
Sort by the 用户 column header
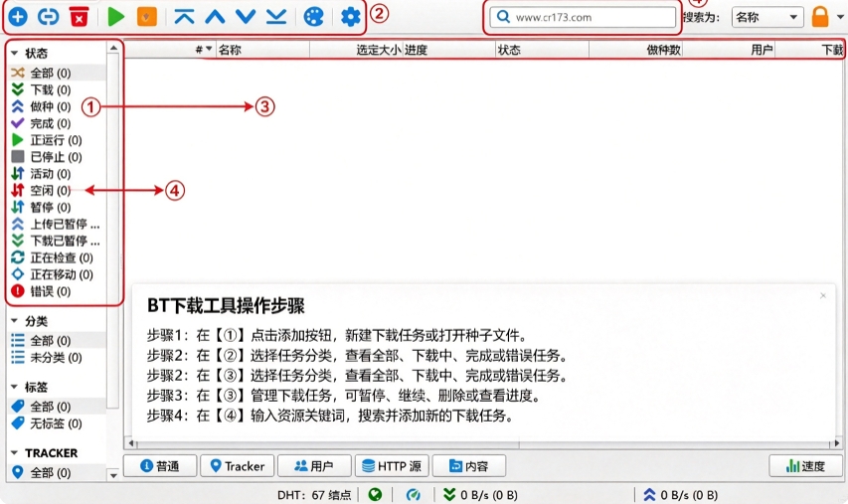(729, 50)
